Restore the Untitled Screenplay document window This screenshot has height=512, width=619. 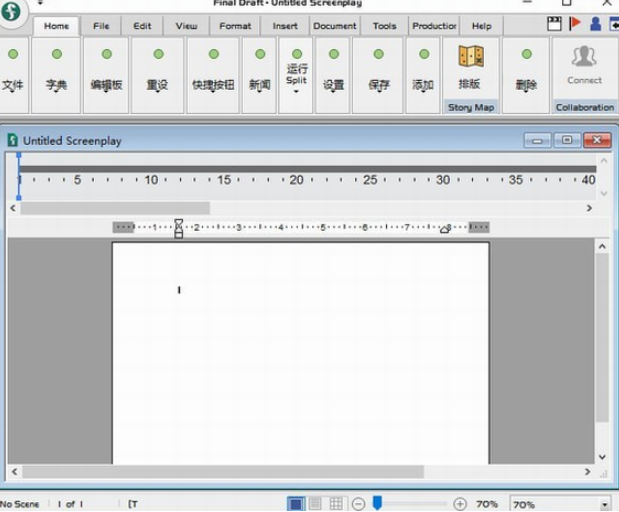567,140
